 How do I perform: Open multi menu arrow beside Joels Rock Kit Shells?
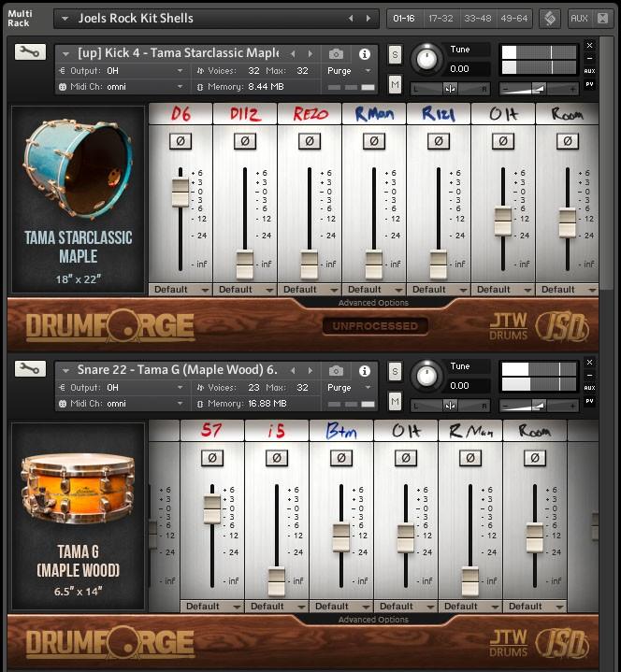point(65,19)
